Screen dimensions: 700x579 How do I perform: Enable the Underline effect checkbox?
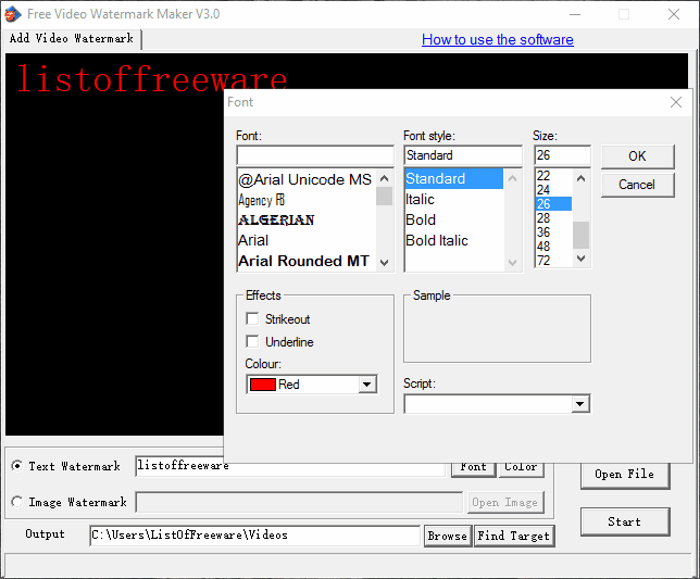[252, 342]
